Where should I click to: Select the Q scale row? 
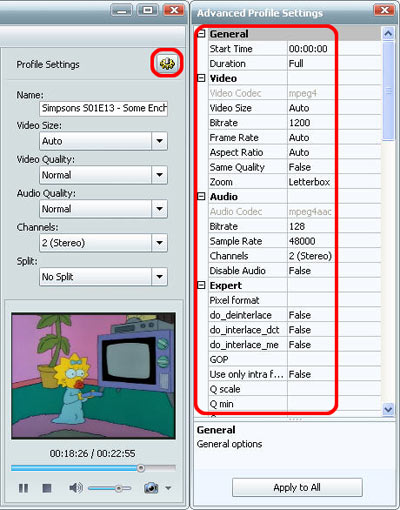click(x=295, y=389)
